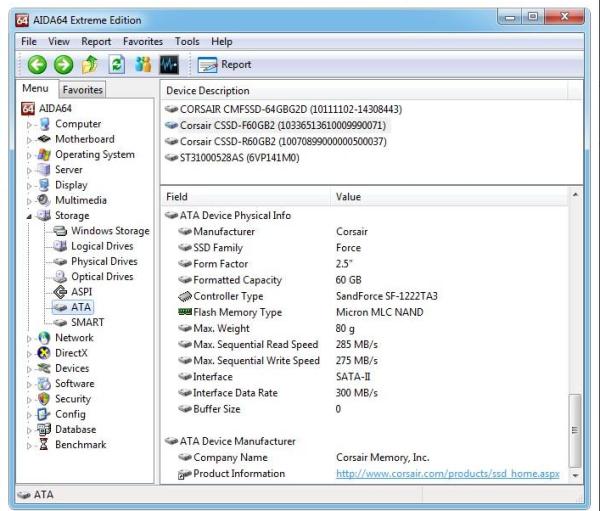Click the Parent folder up-arrow icon
Image resolution: width=600 pixels, height=511 pixels.
[x=90, y=64]
